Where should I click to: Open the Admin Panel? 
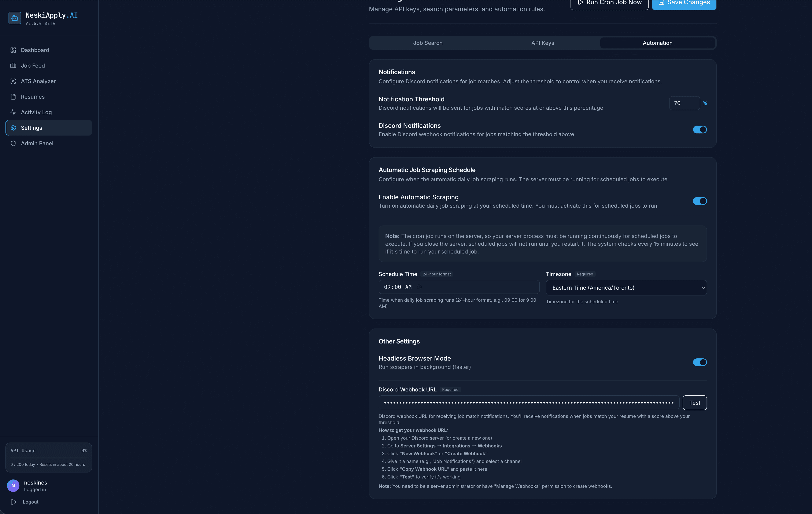37,143
